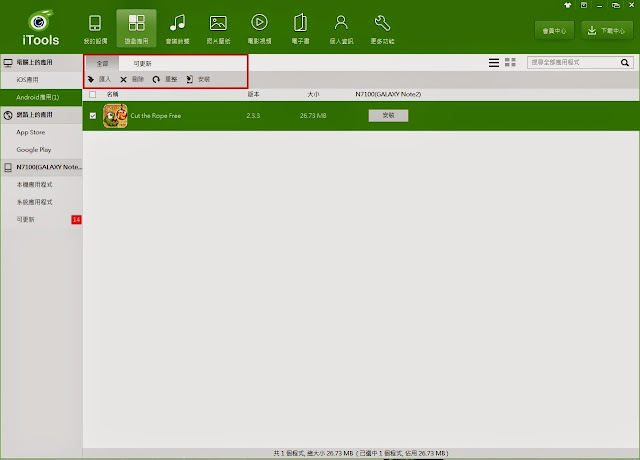This screenshot has width=640, height=460.
Task: Open the Videos play icon section
Action: point(259,28)
